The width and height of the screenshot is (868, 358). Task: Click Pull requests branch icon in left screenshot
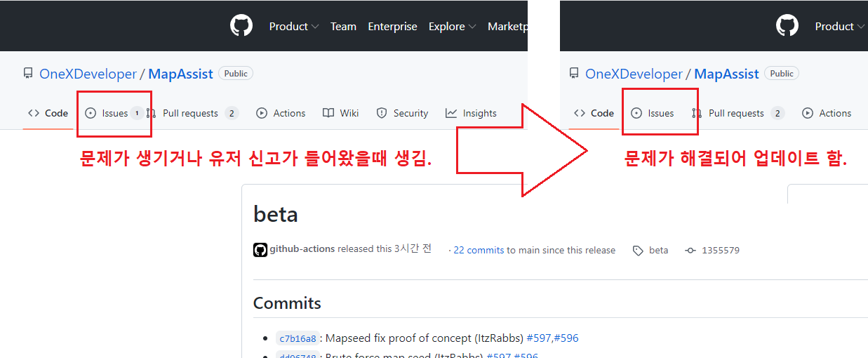(x=151, y=113)
